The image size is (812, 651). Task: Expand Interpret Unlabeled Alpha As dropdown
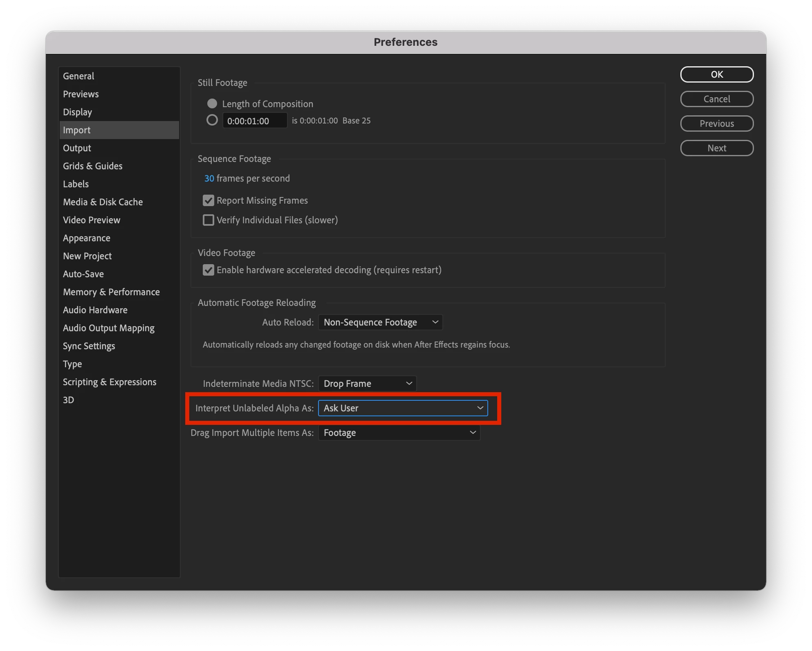pyautogui.click(x=403, y=408)
